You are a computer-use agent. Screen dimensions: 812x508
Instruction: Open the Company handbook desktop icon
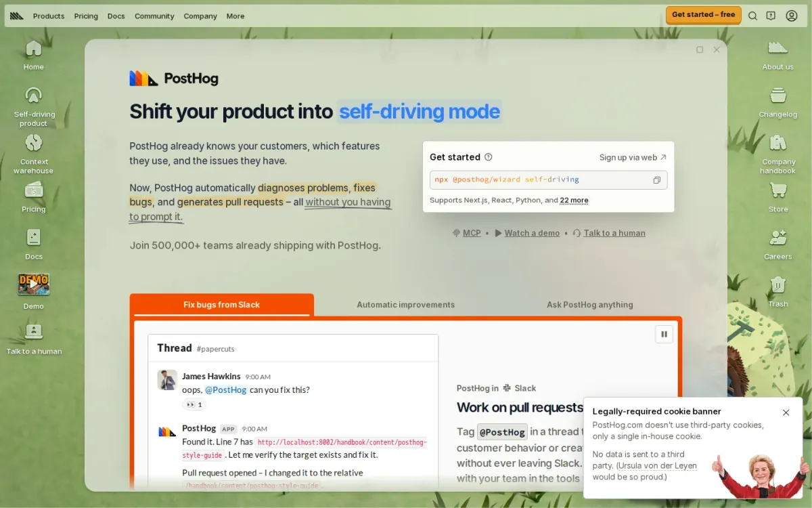pos(778,154)
